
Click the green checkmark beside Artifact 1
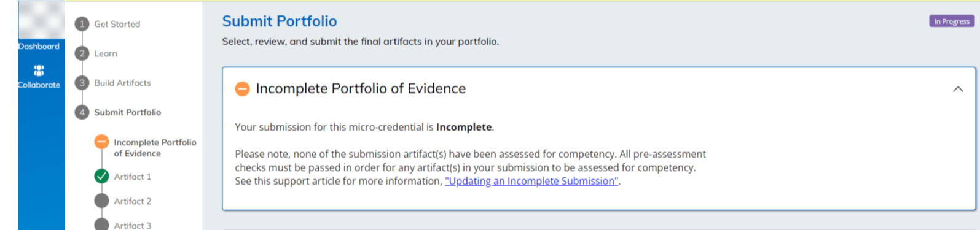point(101,177)
